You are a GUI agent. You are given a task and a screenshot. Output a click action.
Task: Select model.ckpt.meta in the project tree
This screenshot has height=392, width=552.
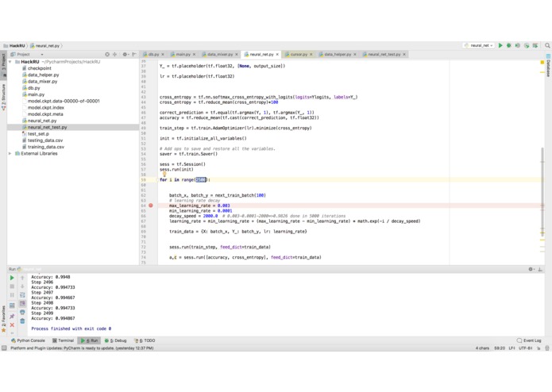click(x=45, y=114)
